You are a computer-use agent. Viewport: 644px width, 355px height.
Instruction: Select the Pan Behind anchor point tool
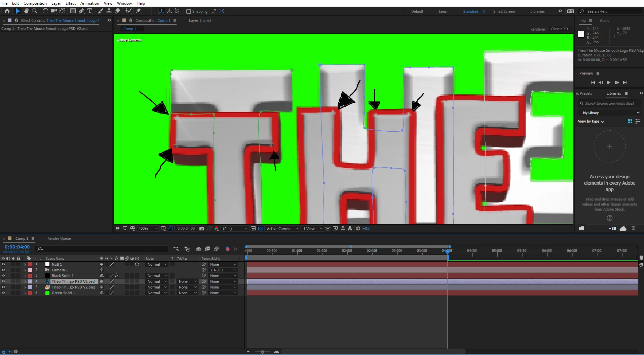coord(63,11)
